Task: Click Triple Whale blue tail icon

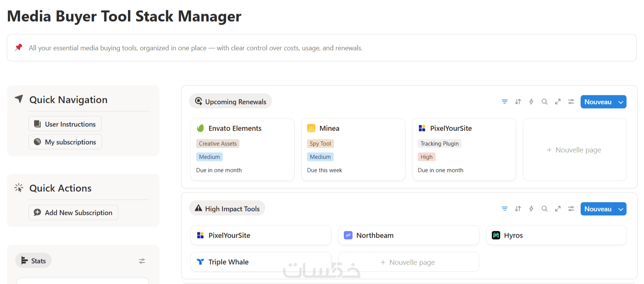Action: coord(200,262)
